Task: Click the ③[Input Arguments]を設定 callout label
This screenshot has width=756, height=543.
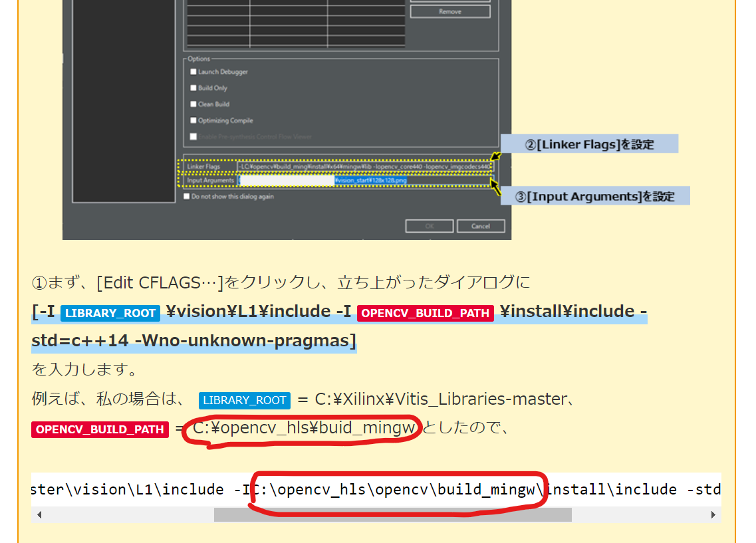Action: click(x=595, y=196)
